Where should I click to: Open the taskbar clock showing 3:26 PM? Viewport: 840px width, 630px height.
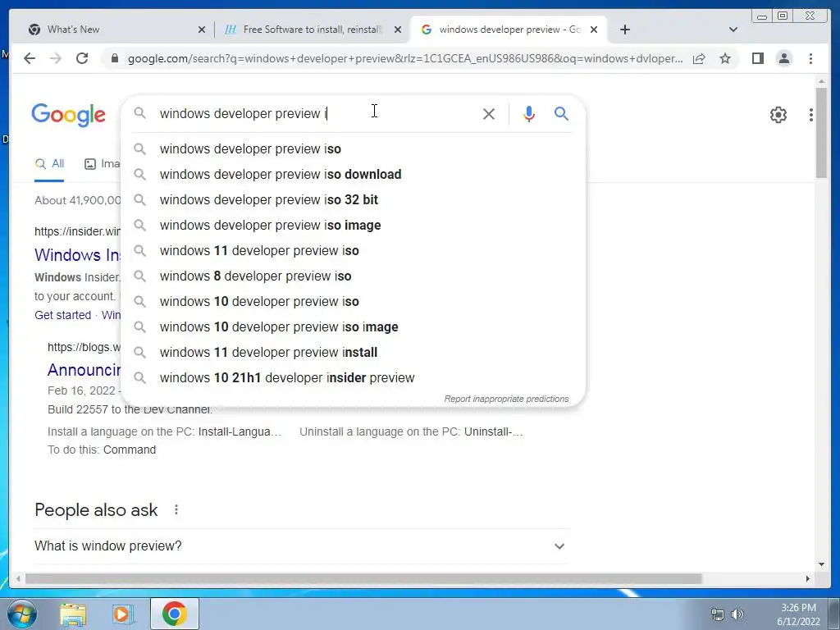coord(798,614)
